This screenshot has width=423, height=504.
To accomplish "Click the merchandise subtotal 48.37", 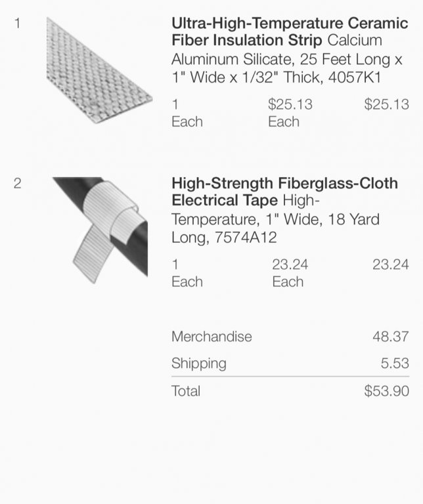I will pos(391,337).
